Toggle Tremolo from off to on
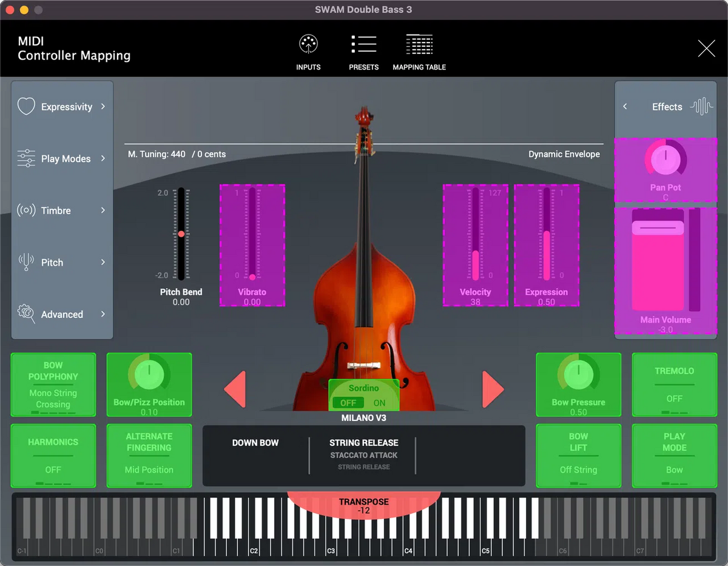Viewport: 728px width, 566px height. [x=674, y=385]
